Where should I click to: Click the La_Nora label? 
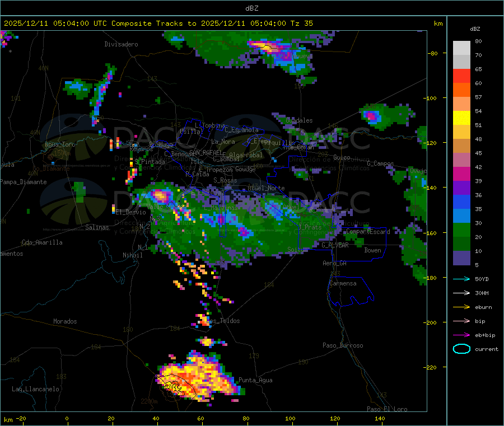click(223, 142)
